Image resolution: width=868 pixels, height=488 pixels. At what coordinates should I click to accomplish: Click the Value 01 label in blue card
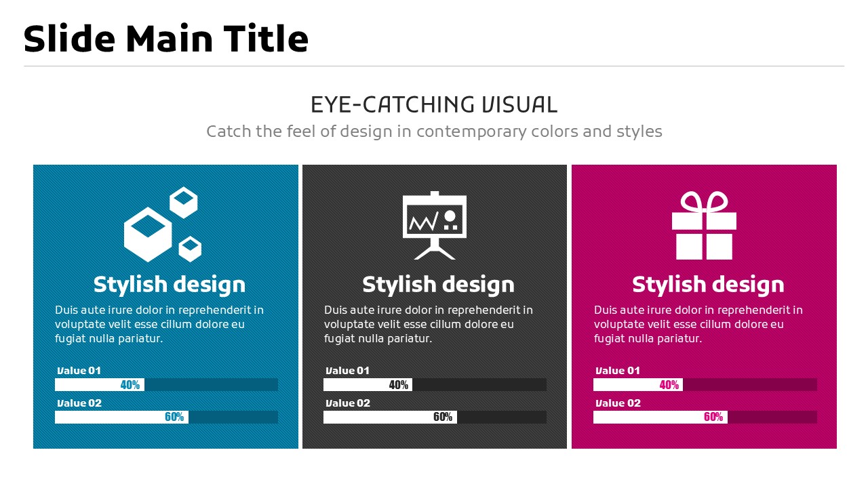point(79,371)
